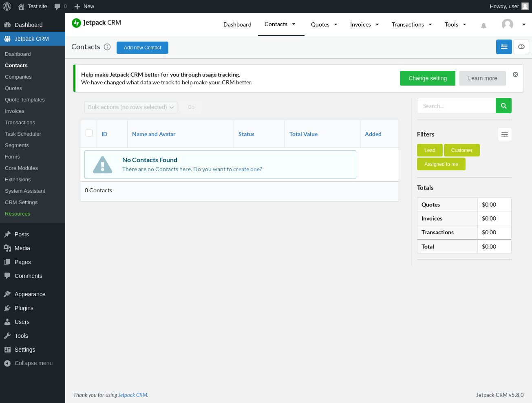Open Forms in the sidebar

(12, 157)
